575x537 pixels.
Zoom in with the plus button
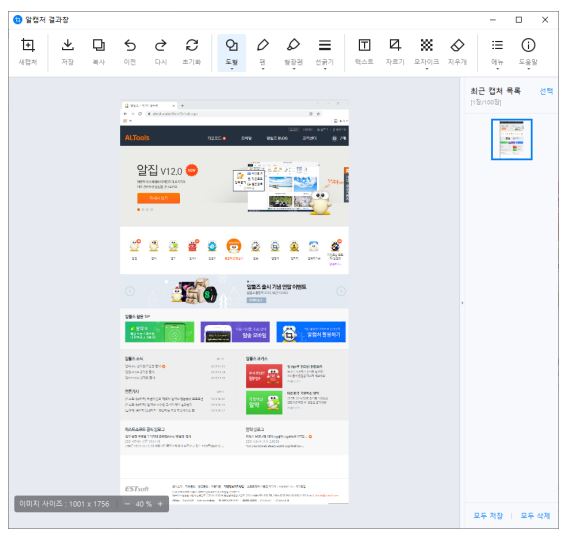160,504
